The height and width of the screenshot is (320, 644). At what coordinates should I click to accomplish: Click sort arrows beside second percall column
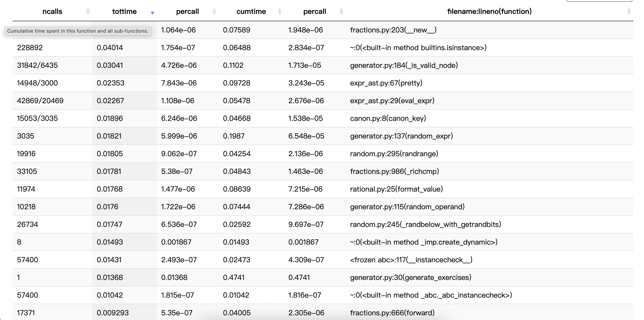(341, 11)
